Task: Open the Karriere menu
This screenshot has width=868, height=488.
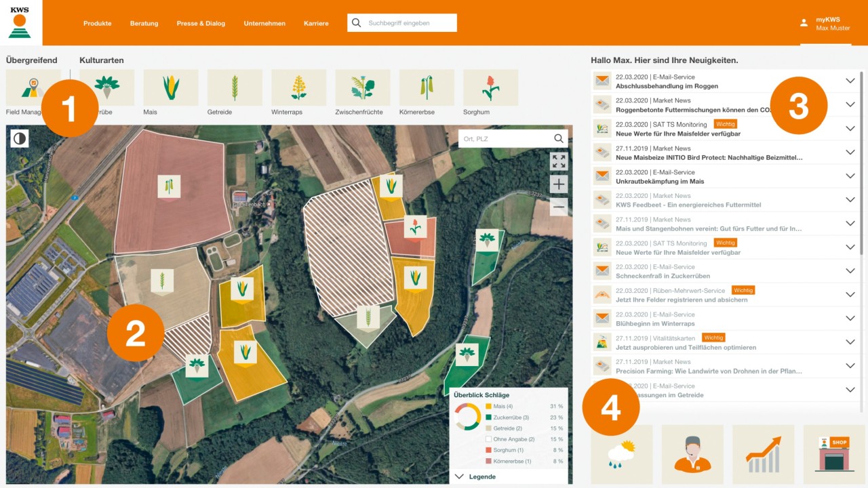Action: coord(316,23)
